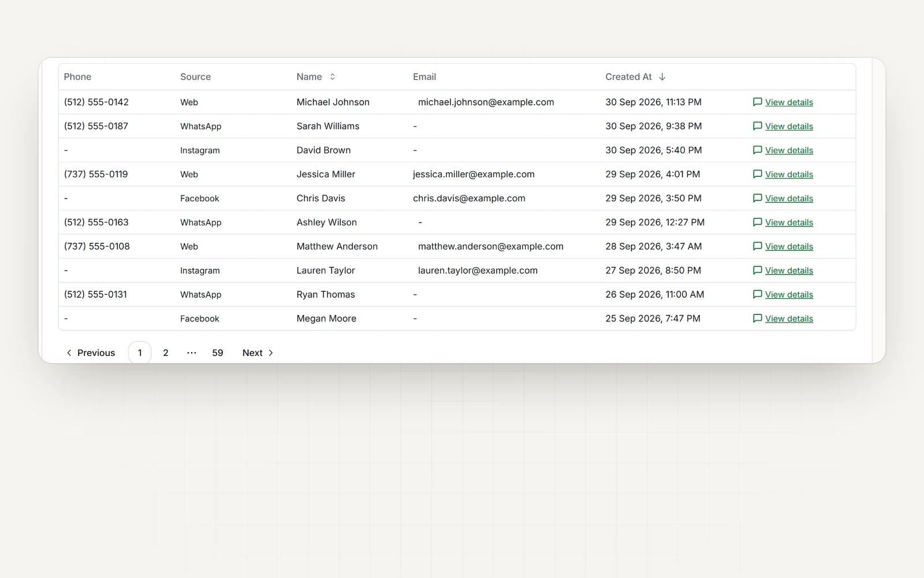Viewport: 924px width, 578px height.
Task: Click the chat icon in Ryan Thomas' row
Action: 757,295
